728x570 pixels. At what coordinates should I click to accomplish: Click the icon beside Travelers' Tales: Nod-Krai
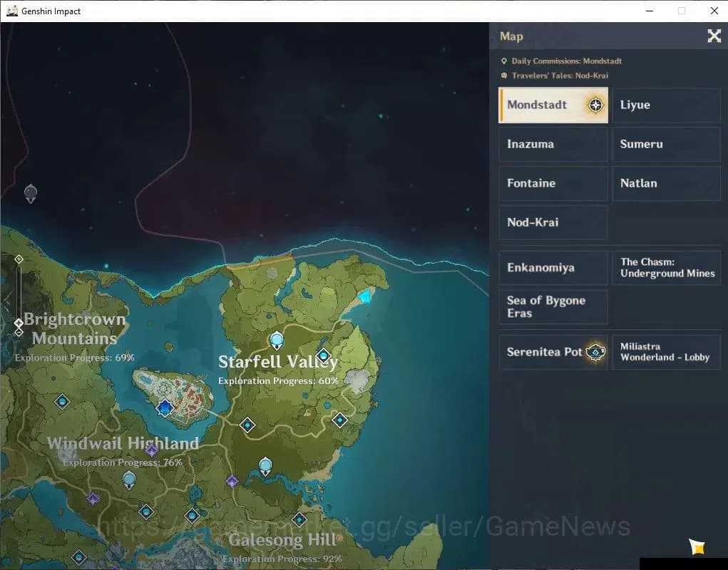click(503, 75)
